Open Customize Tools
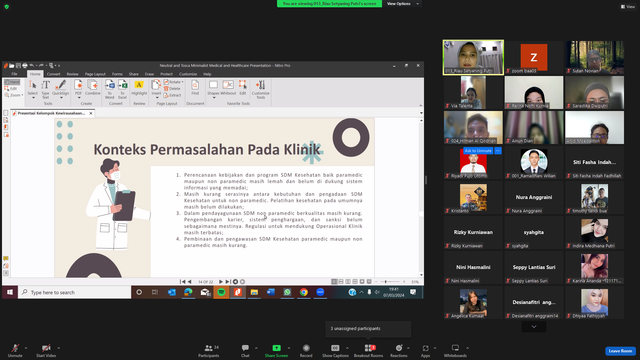640x360 pixels. pyautogui.click(x=260, y=89)
